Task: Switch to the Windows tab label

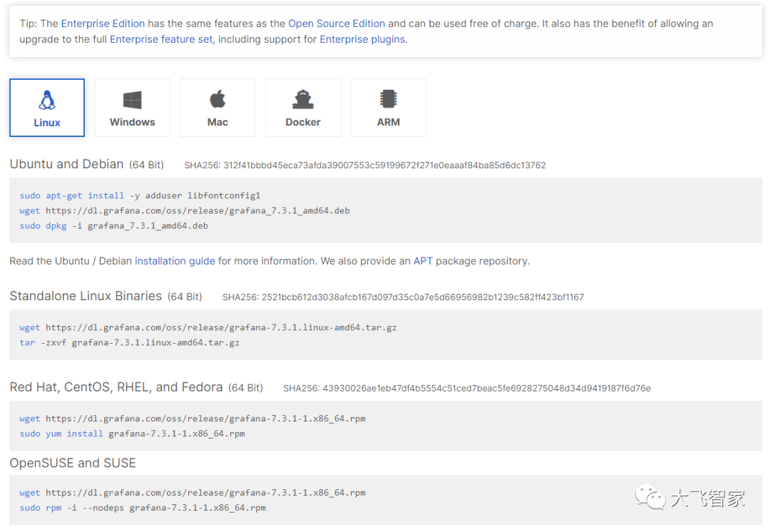Action: point(133,122)
